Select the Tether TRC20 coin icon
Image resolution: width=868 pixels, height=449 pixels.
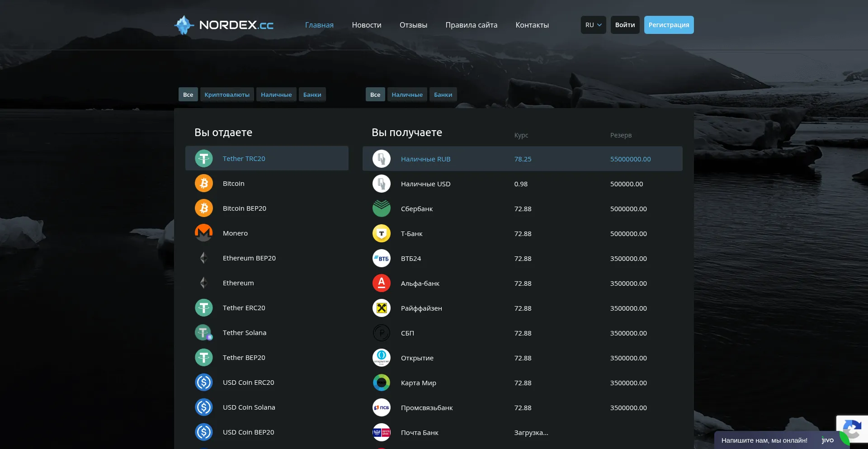click(x=204, y=159)
